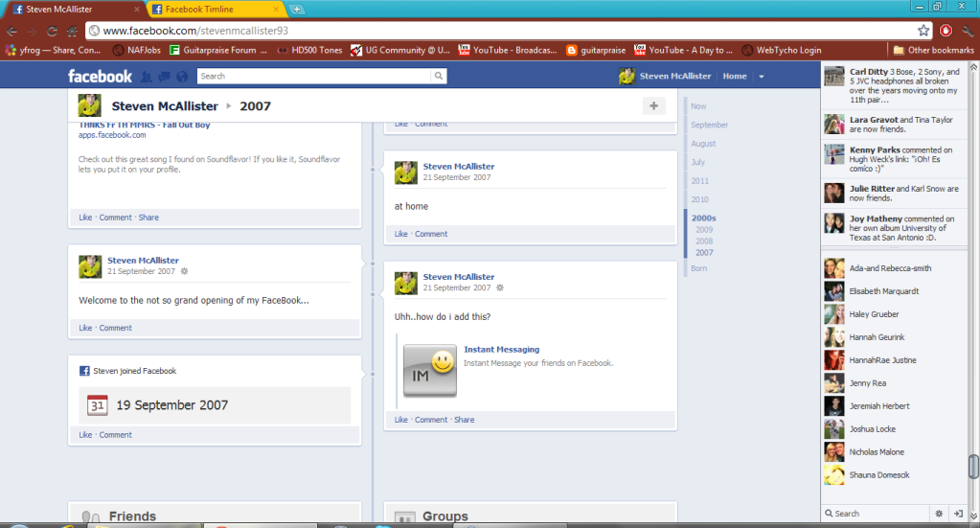This screenshot has width=980, height=528.
Task: Click Steven McAllister name in the blue header
Action: tap(675, 77)
